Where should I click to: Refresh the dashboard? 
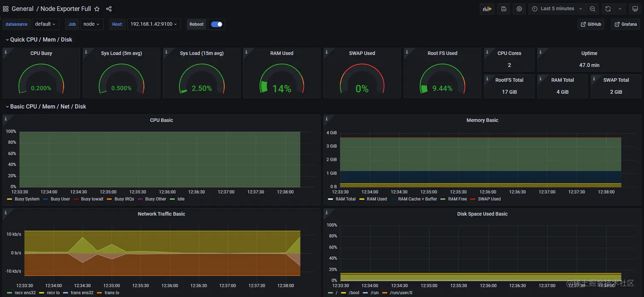pos(608,9)
